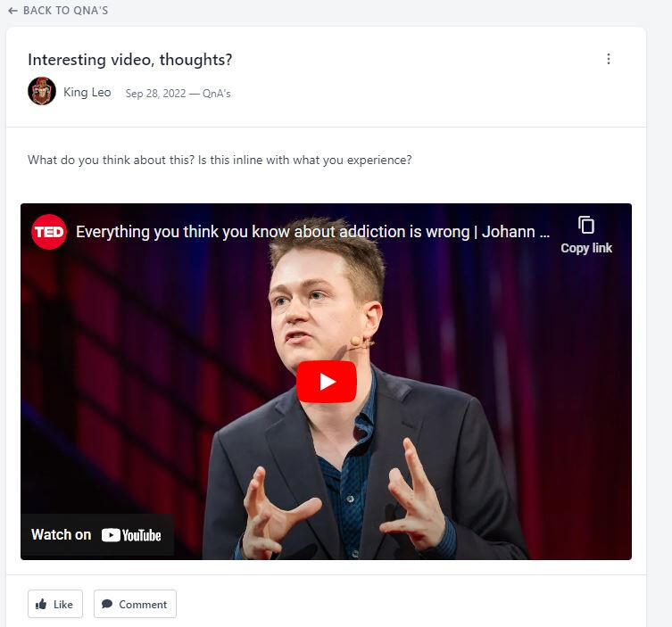672x627 pixels.
Task: Open the Comment box
Action: [135, 604]
